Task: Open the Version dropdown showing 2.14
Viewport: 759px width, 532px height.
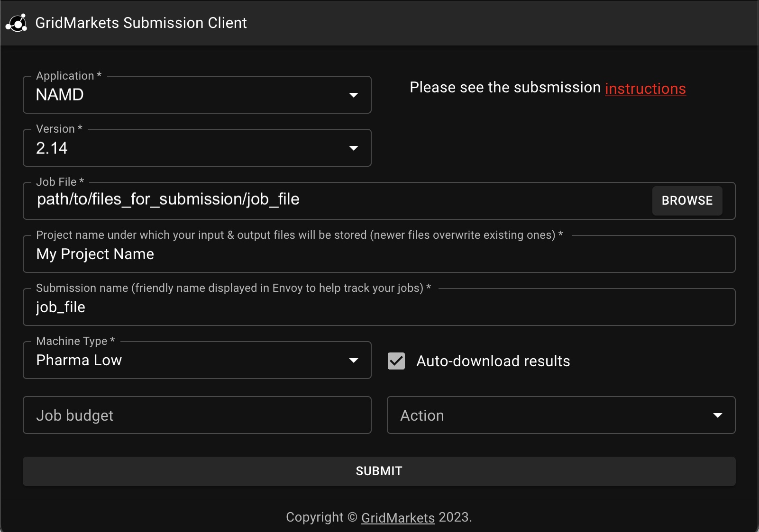Action: click(197, 148)
